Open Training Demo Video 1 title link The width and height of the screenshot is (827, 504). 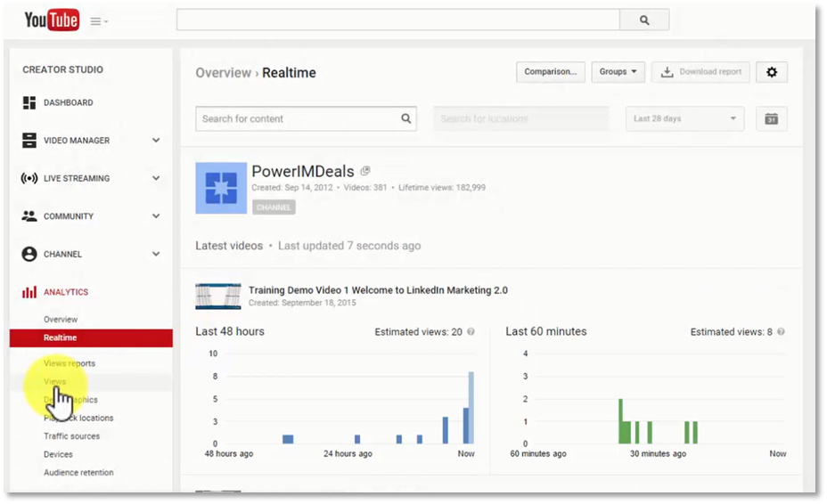tap(378, 290)
